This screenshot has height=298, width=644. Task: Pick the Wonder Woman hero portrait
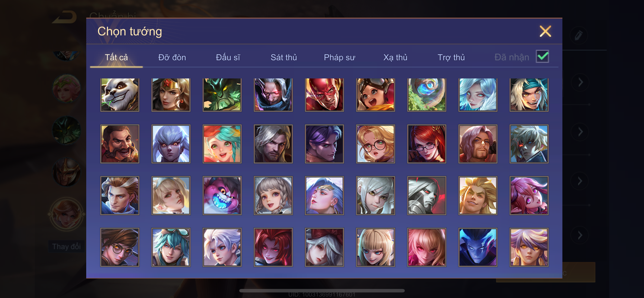[171, 95]
